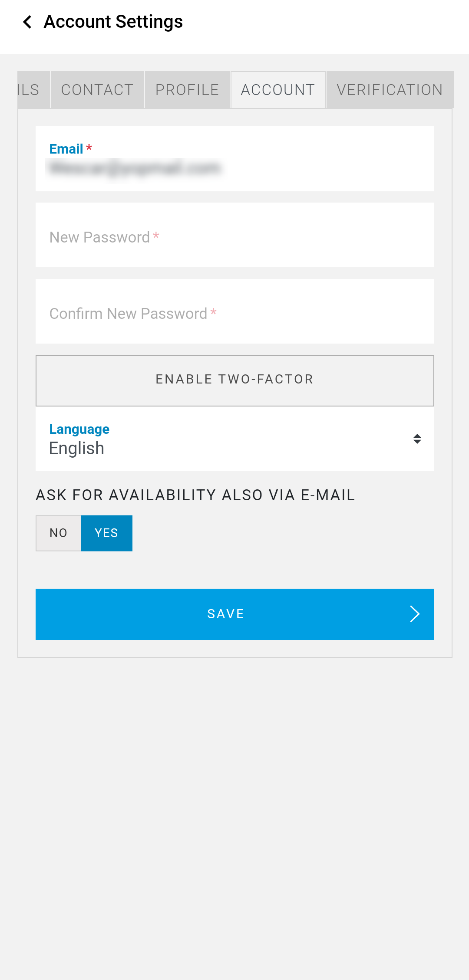Open the Profile tab
Image resolution: width=469 pixels, height=980 pixels.
click(x=187, y=90)
